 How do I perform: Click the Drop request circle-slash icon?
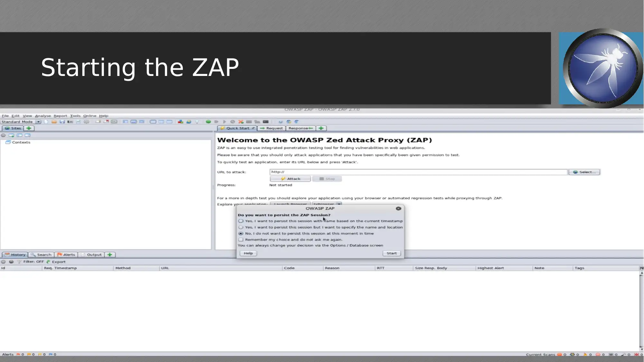point(232,122)
